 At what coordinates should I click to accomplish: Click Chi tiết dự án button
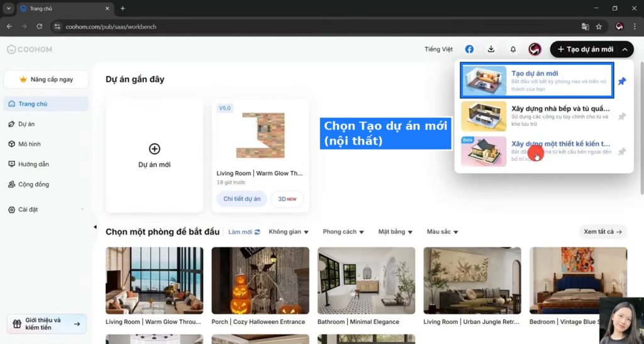point(242,199)
